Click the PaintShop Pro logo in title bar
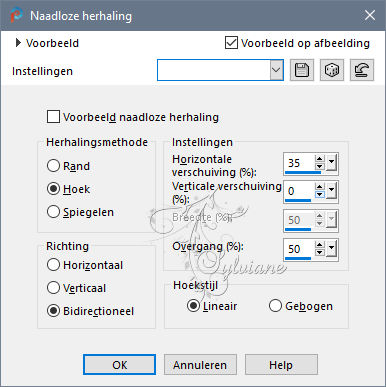This screenshot has height=387, width=386. click(x=16, y=15)
